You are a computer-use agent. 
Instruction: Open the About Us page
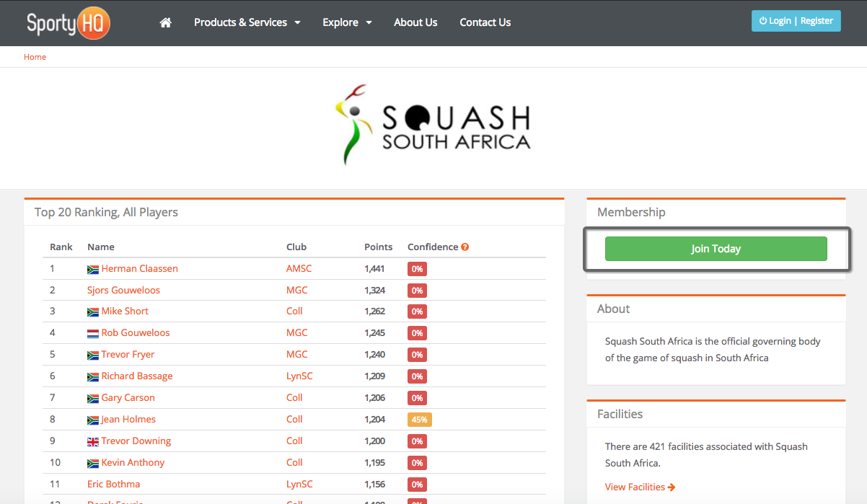pyautogui.click(x=415, y=22)
